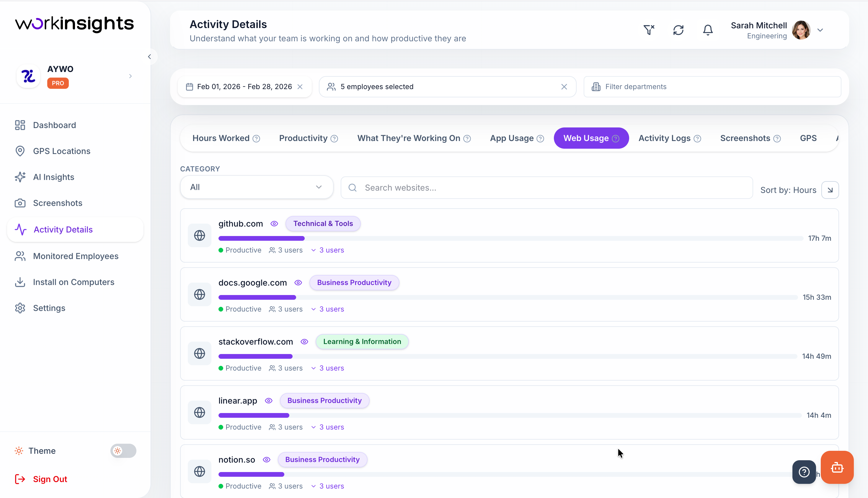This screenshot has height=498, width=868.
Task: Click the globe icon for stackoverflow.com
Action: coord(200,353)
